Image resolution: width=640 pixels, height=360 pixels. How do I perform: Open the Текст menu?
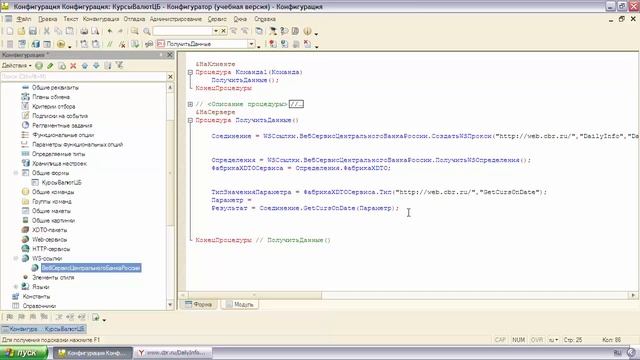click(70, 19)
